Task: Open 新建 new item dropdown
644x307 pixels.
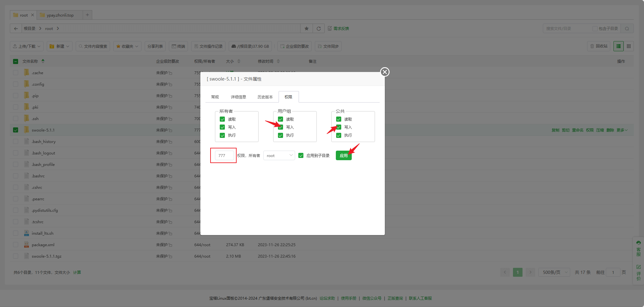Action: pyautogui.click(x=59, y=46)
